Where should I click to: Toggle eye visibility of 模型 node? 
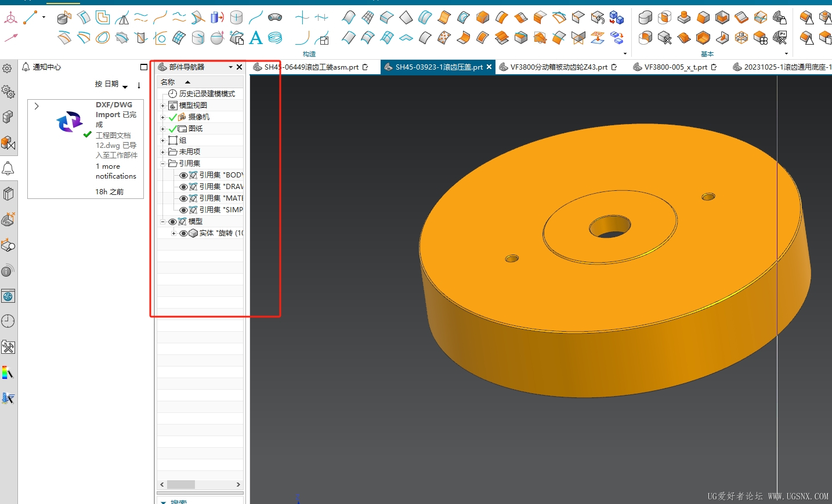coord(172,222)
